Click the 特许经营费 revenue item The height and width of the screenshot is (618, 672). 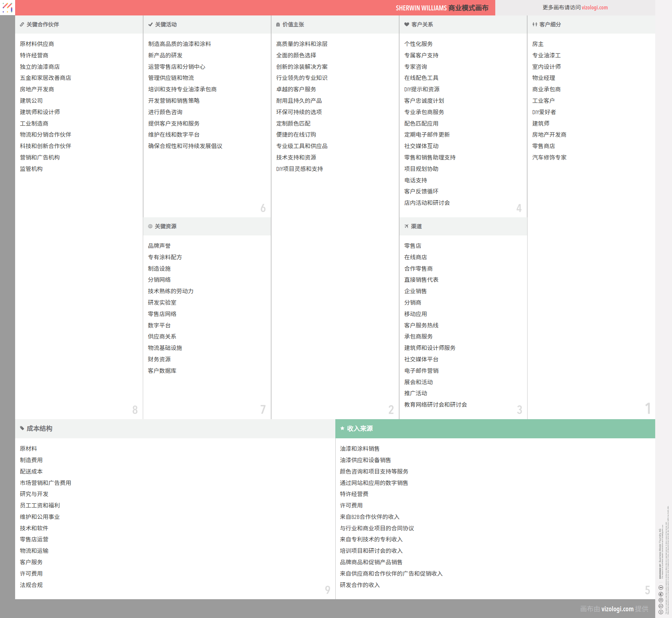[x=354, y=494]
